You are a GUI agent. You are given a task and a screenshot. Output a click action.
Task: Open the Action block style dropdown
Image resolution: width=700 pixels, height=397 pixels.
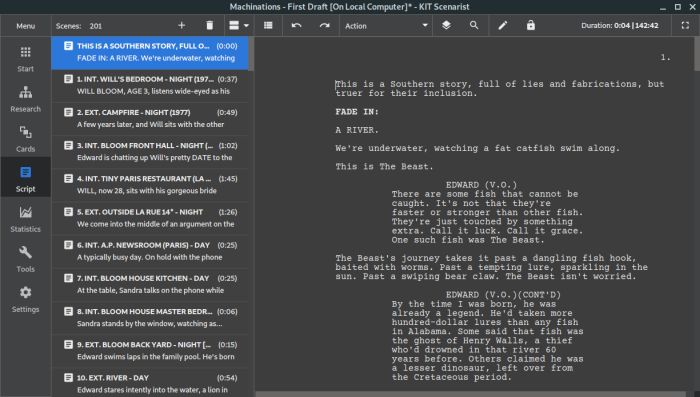coord(386,26)
